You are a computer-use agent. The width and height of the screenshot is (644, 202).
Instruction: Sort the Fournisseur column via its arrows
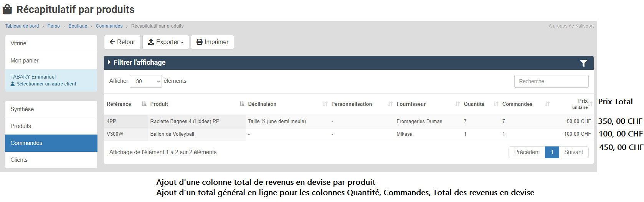click(457, 104)
